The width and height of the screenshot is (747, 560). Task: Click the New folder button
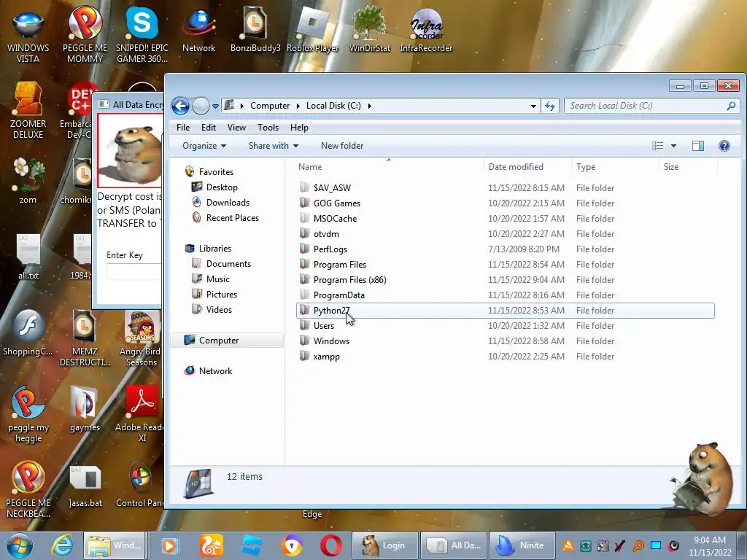(x=342, y=146)
